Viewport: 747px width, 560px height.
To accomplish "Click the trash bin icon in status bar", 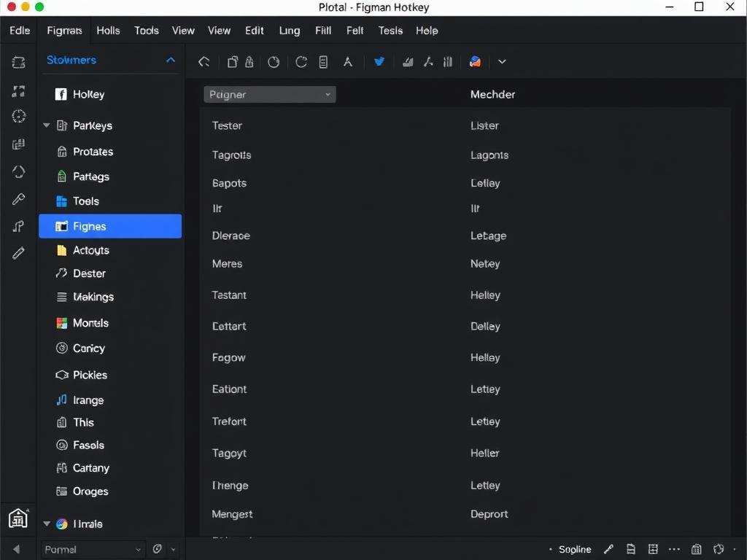I will [696, 550].
